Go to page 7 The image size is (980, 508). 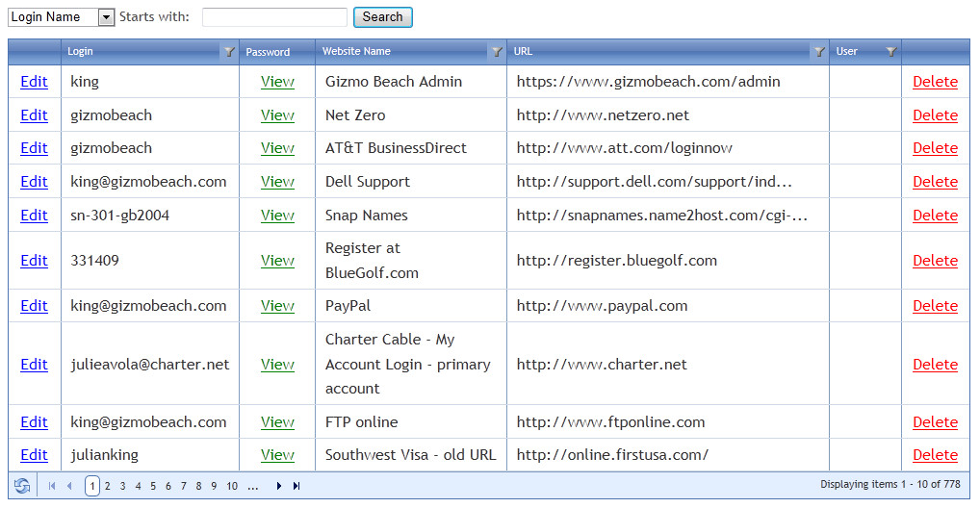pyautogui.click(x=183, y=486)
